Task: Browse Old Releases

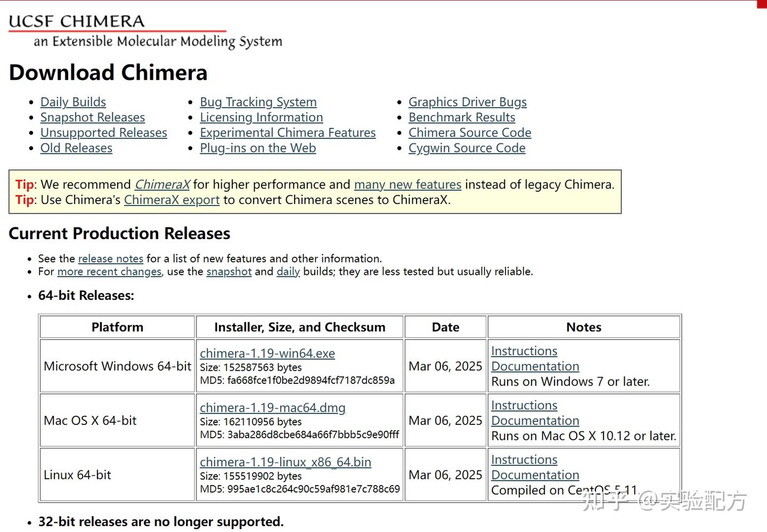Action: pyautogui.click(x=76, y=148)
